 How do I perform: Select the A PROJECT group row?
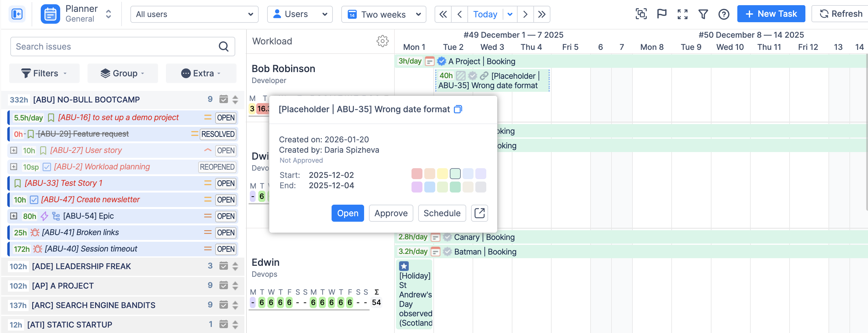click(123, 286)
